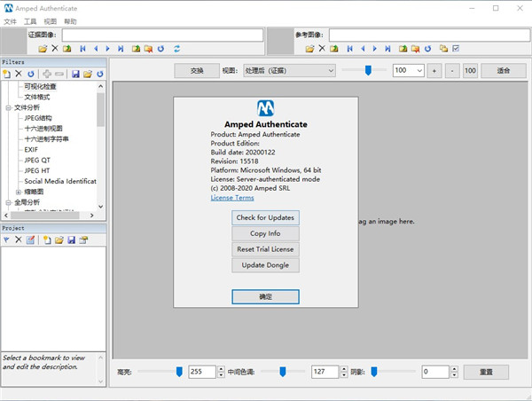532x401 pixels.
Task: Create new filter set in Filters toolbar
Action: coord(7,74)
